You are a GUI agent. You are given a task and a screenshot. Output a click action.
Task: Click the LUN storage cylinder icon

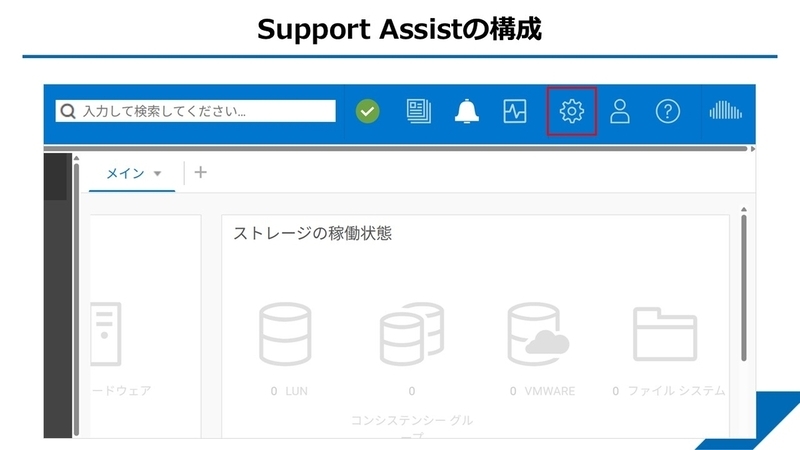(x=285, y=334)
